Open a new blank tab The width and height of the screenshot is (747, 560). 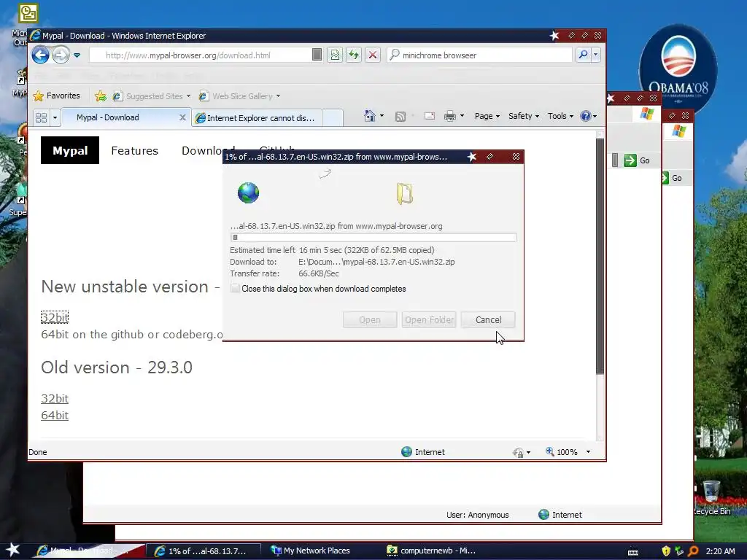coord(333,118)
